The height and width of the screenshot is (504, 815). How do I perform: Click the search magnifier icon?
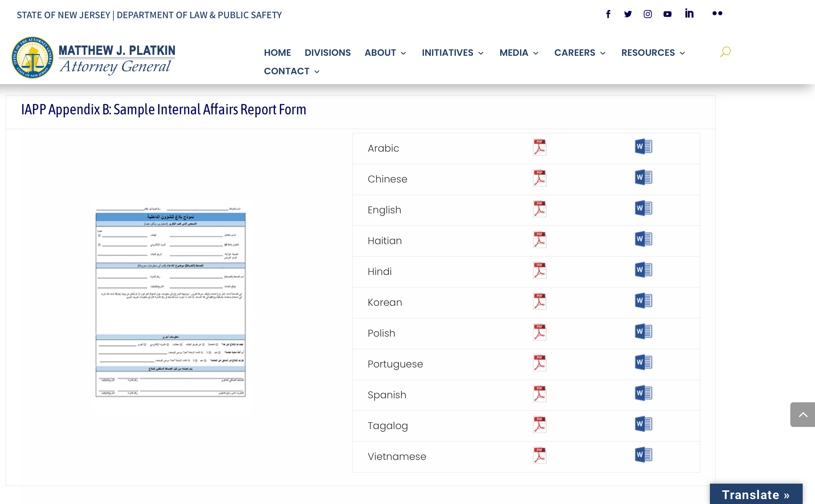725,52
